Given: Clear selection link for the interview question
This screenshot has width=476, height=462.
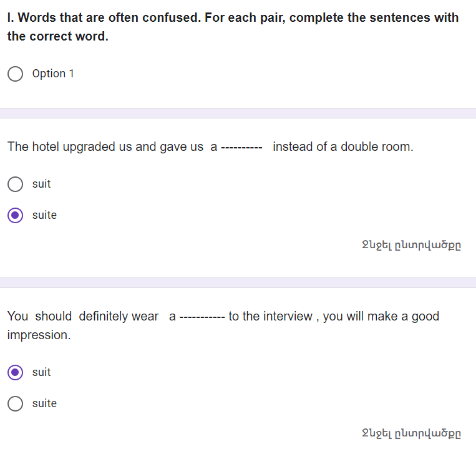Looking at the screenshot, I should coord(412,433).
